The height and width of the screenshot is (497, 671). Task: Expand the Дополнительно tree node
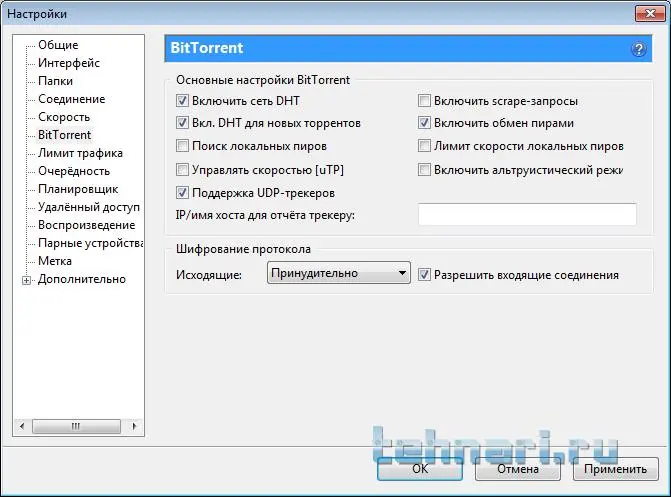26,280
